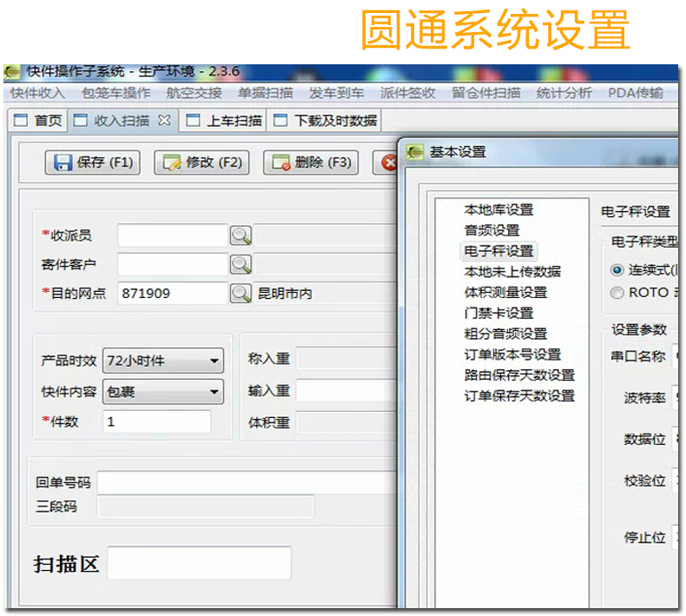The height and width of the screenshot is (616, 686).
Task: Open the 统计分析 menu
Action: click(564, 93)
